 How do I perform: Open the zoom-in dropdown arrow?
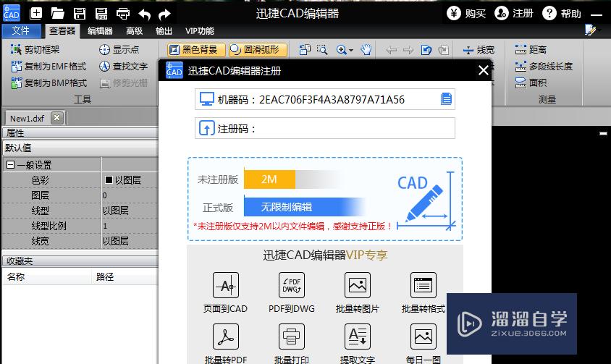[351, 50]
